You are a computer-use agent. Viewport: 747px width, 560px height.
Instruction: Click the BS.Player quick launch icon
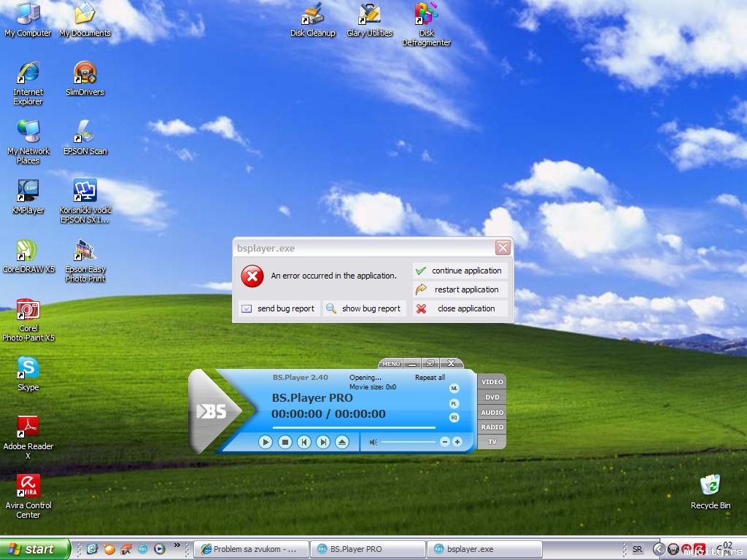[x=142, y=549]
